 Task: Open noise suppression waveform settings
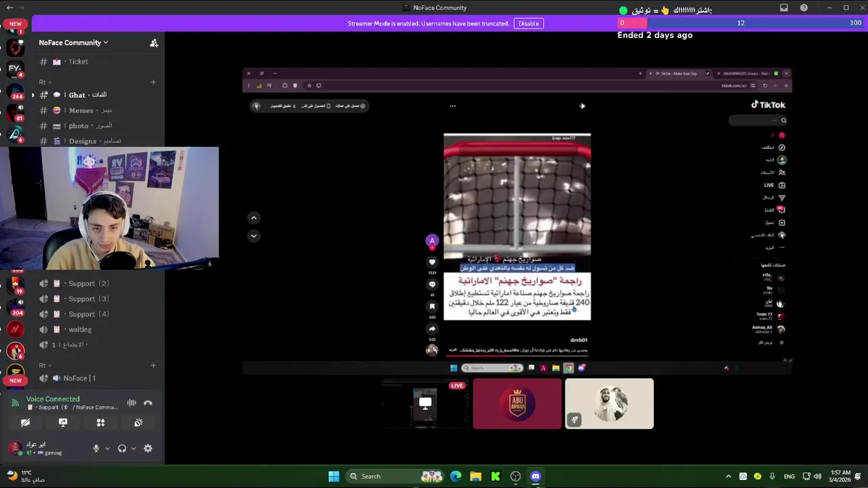click(132, 403)
